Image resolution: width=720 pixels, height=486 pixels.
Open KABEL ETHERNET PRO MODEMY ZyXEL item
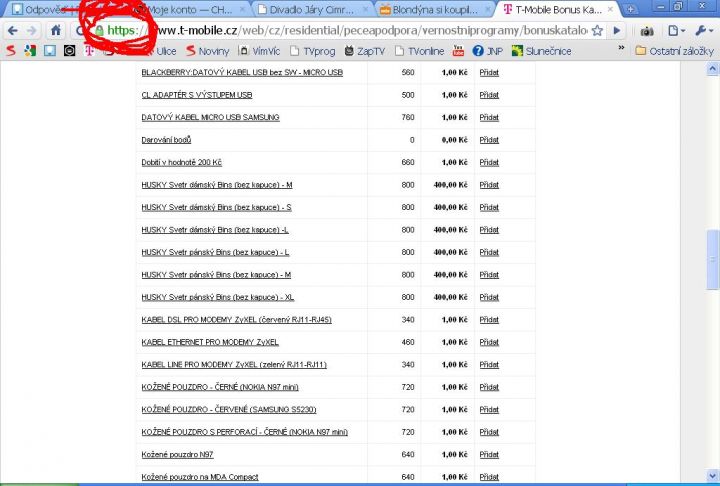click(210, 342)
